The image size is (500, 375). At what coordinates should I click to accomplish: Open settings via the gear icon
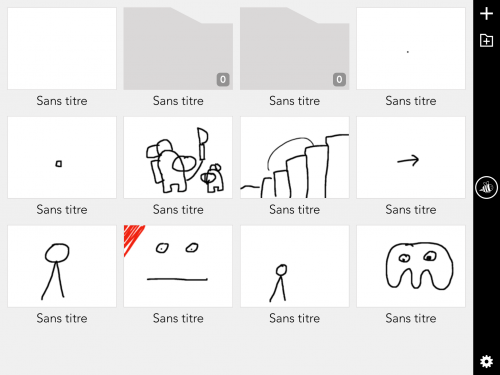pyautogui.click(x=486, y=361)
